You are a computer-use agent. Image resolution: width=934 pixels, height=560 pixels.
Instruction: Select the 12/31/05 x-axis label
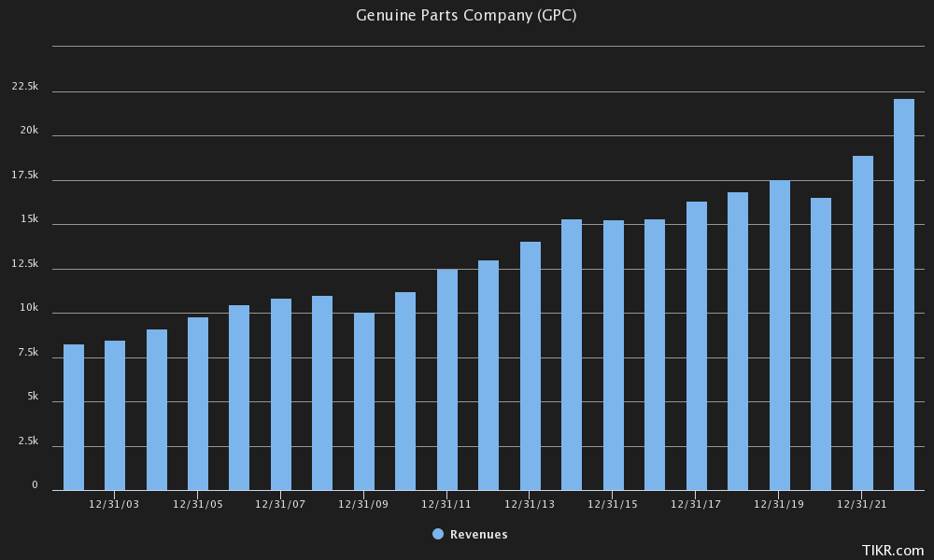pos(198,504)
